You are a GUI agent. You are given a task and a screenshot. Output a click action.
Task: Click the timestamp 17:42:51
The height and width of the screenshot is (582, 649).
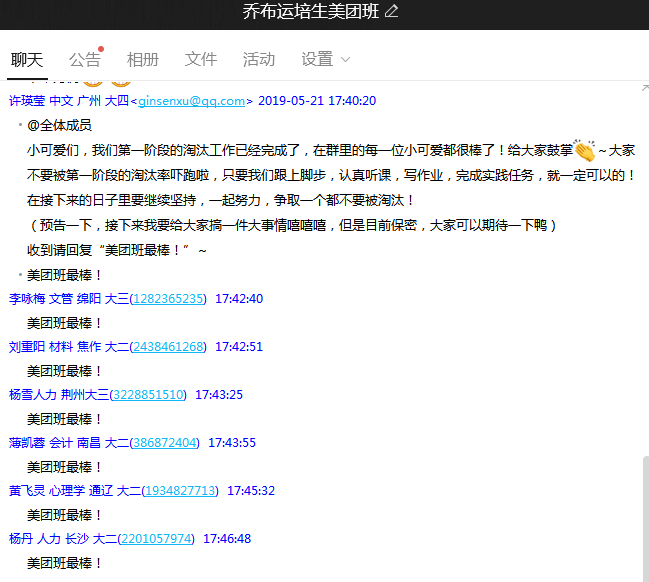coord(239,346)
